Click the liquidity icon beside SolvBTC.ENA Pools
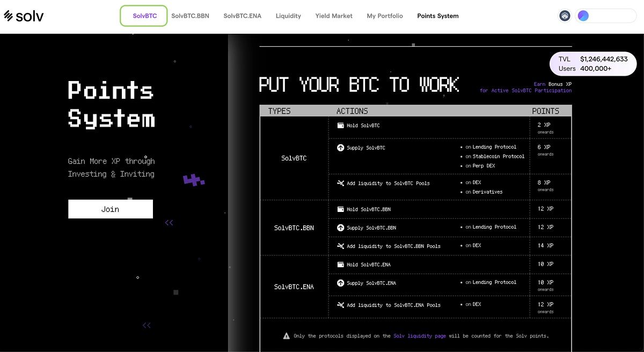The width and height of the screenshot is (644, 352). (x=340, y=305)
